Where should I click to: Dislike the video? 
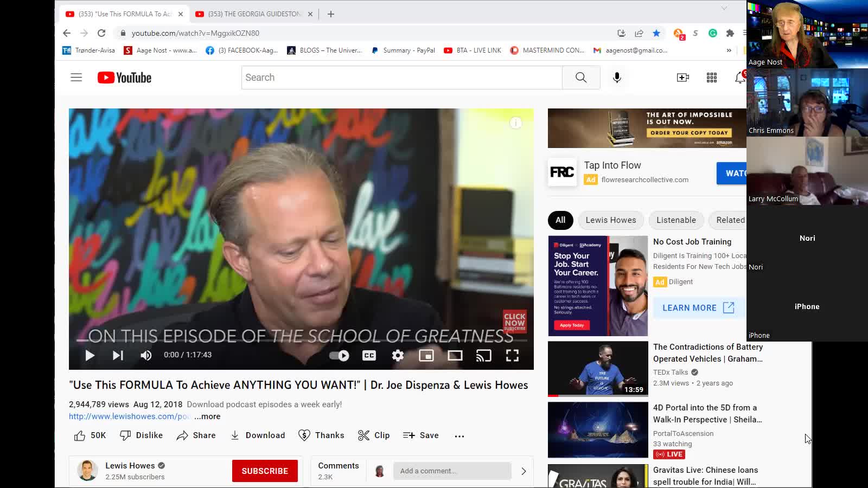tap(141, 435)
